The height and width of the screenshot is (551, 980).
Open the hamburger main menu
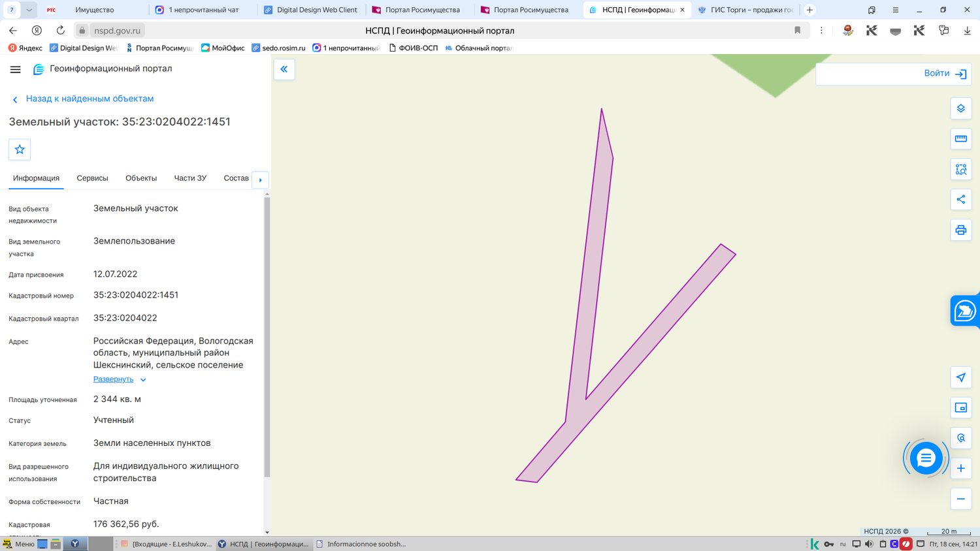pos(16,69)
